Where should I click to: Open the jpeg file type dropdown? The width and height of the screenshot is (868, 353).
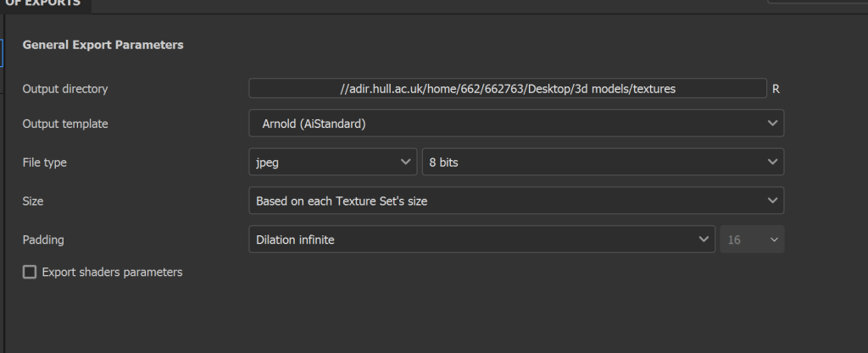coord(332,162)
